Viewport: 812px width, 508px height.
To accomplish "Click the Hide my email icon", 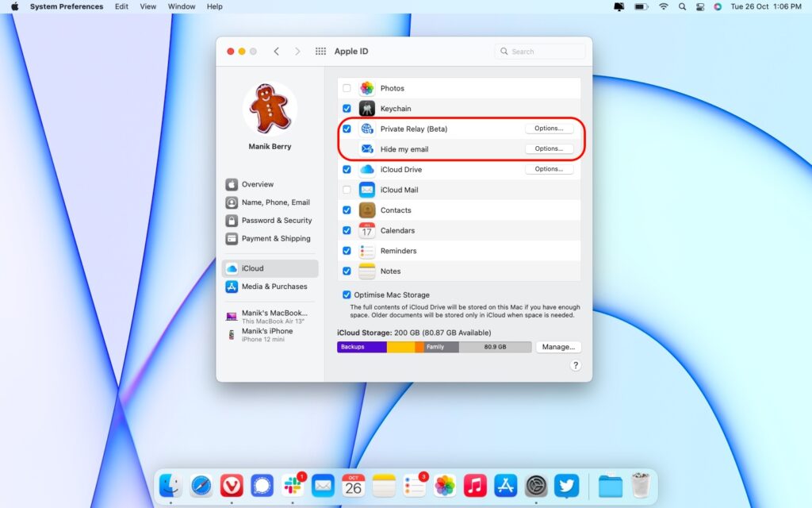I will coord(366,148).
